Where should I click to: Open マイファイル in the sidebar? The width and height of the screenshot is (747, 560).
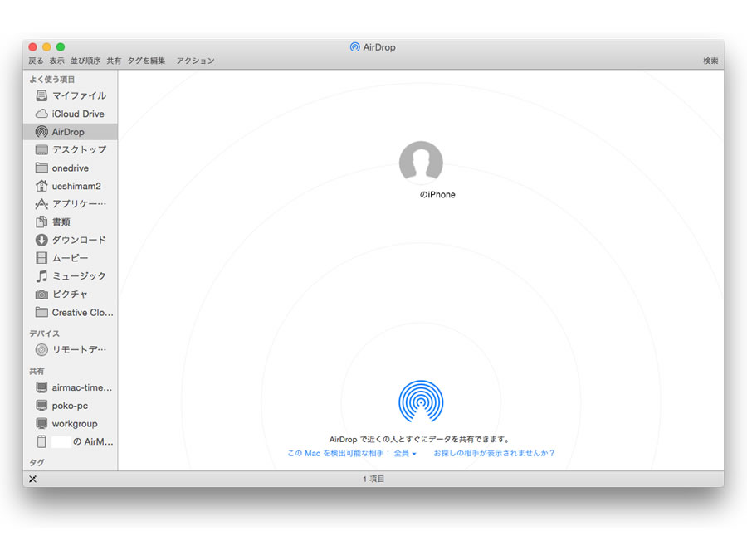pyautogui.click(x=71, y=95)
